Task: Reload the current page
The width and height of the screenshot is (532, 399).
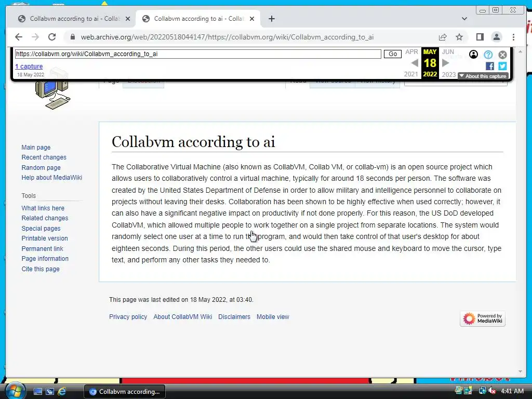Action: [52, 37]
